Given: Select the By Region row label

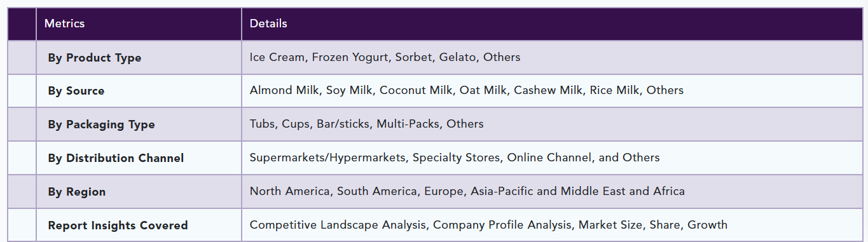Looking at the screenshot, I should point(77,192).
